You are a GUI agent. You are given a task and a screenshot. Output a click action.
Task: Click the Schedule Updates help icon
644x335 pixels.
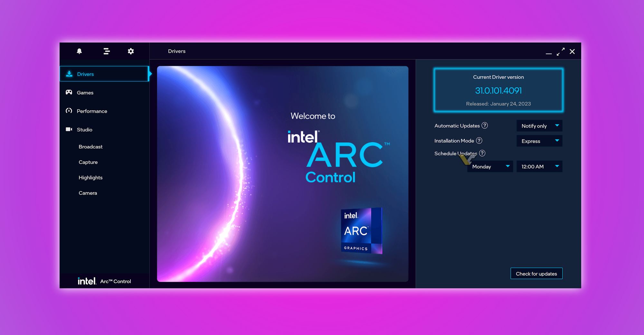click(x=482, y=153)
